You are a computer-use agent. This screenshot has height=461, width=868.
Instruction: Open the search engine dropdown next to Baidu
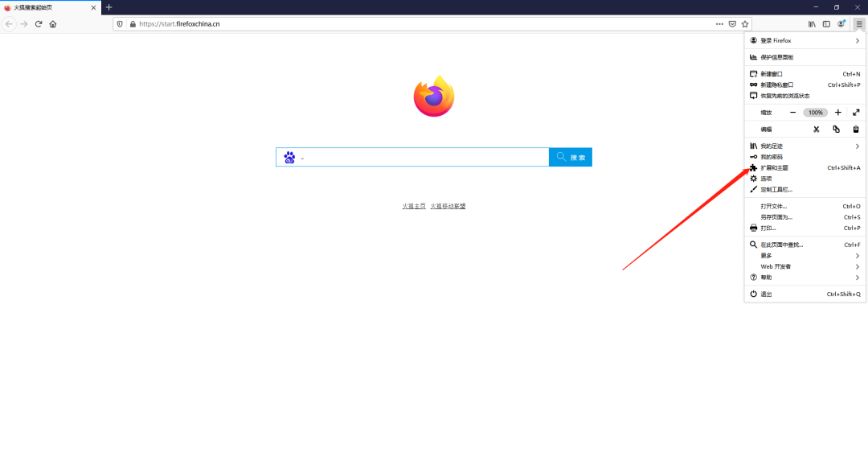(302, 158)
